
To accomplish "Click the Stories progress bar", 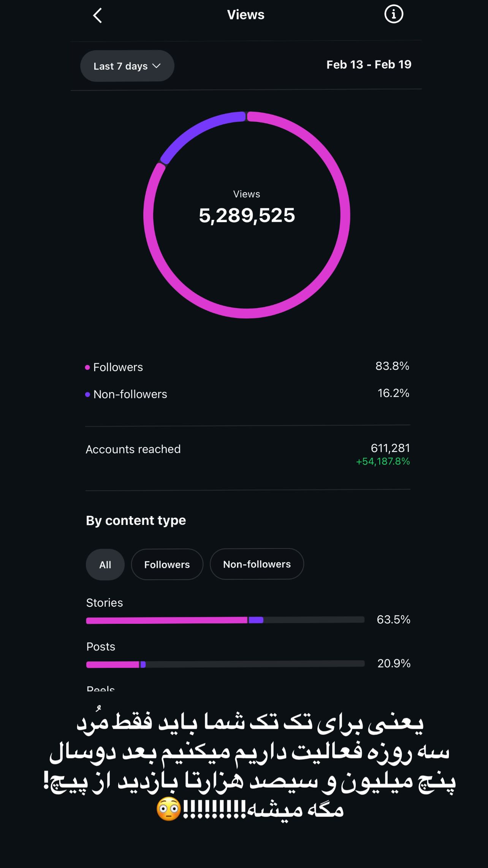I will point(225,620).
